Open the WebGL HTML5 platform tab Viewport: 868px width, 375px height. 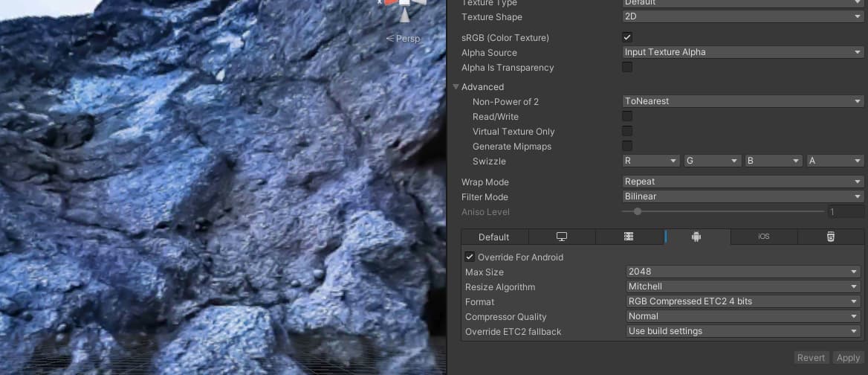pyautogui.click(x=830, y=237)
